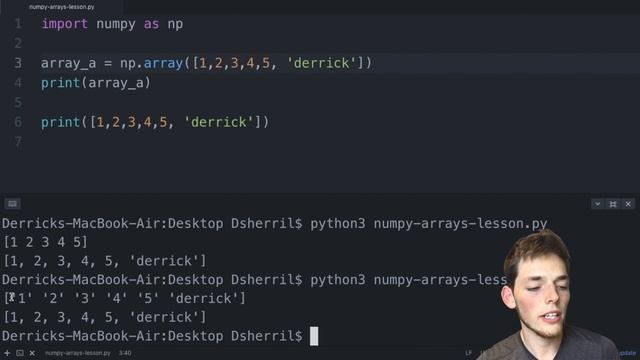The height and width of the screenshot is (360, 640).
Task: Click the first python3 numpy-arrays-lesson.py command
Action: 429,224
